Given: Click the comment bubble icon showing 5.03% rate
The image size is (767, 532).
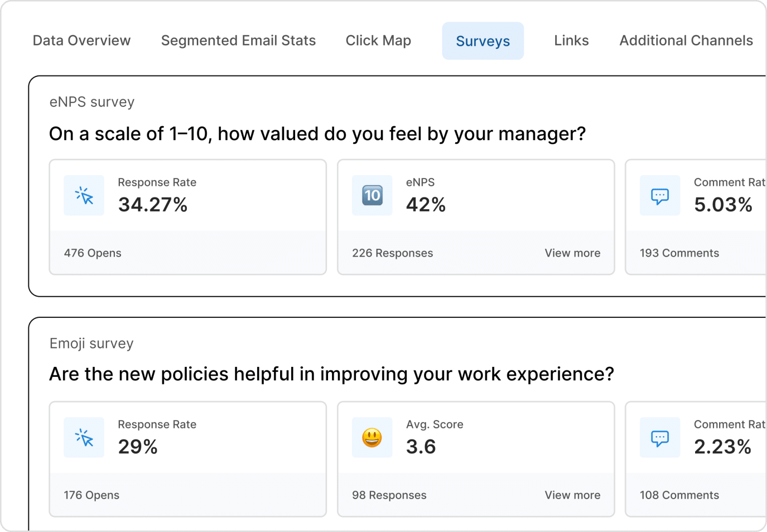Looking at the screenshot, I should tap(660, 196).
